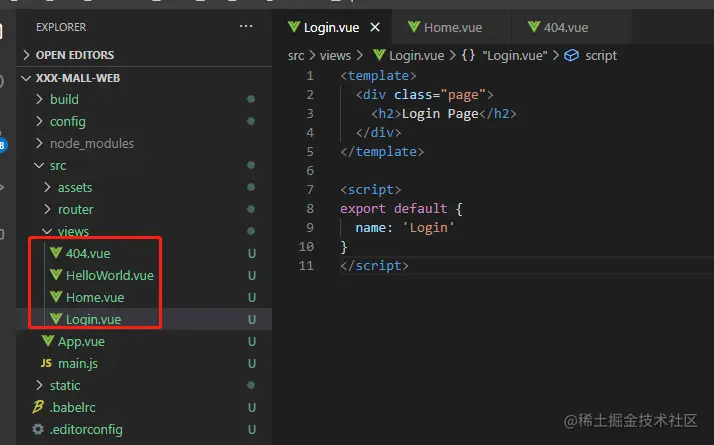Click the closing </script> tag
714x445 pixels.
374,266
